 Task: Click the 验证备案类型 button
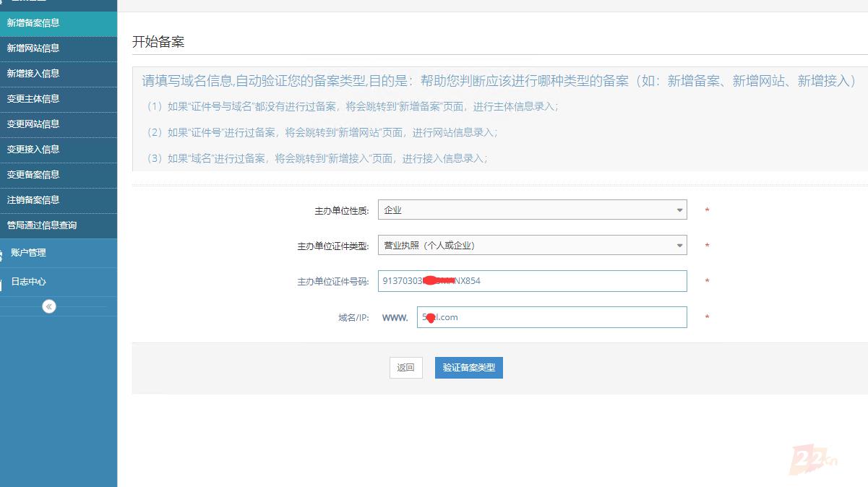click(x=468, y=368)
